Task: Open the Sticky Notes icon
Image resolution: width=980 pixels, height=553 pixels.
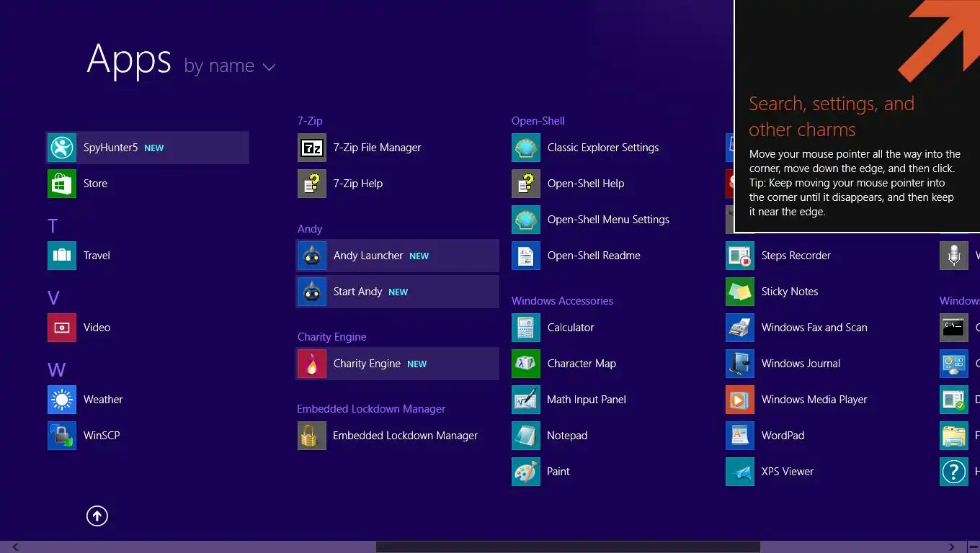Action: (x=740, y=292)
